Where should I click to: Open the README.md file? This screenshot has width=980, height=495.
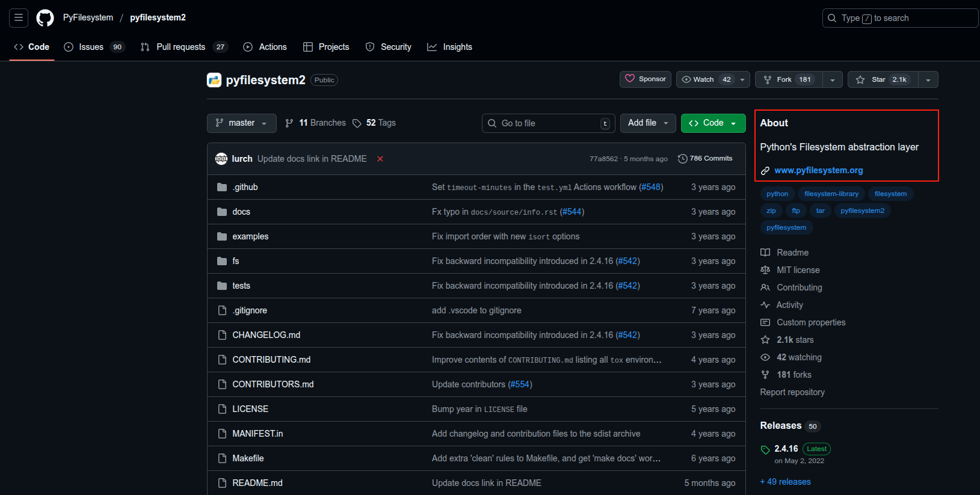pyautogui.click(x=257, y=483)
